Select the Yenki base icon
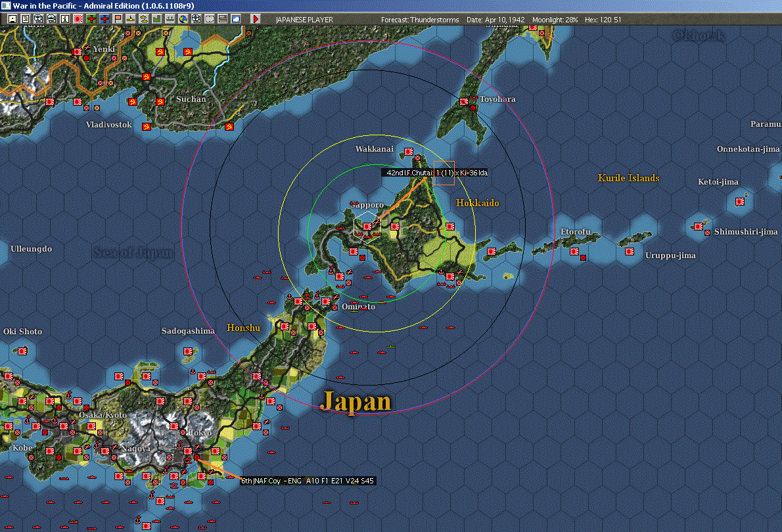The height and width of the screenshot is (532, 782). 78,52
